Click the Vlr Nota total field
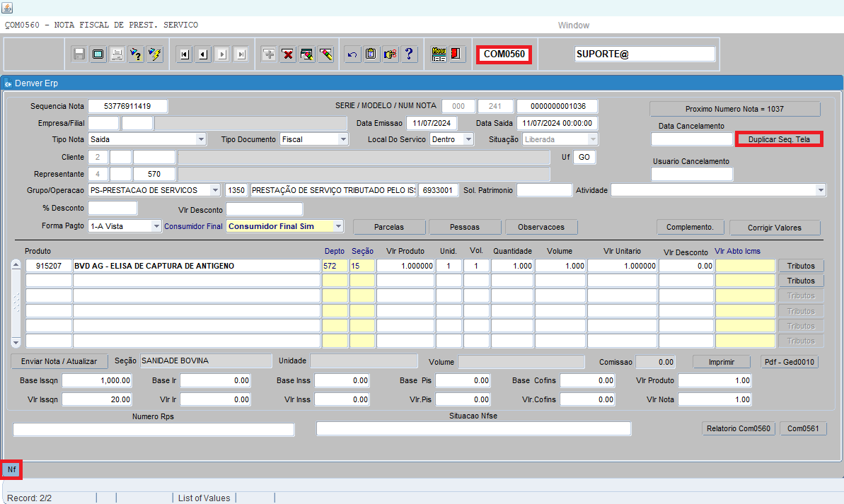The width and height of the screenshot is (844, 504). pyautogui.click(x=715, y=399)
